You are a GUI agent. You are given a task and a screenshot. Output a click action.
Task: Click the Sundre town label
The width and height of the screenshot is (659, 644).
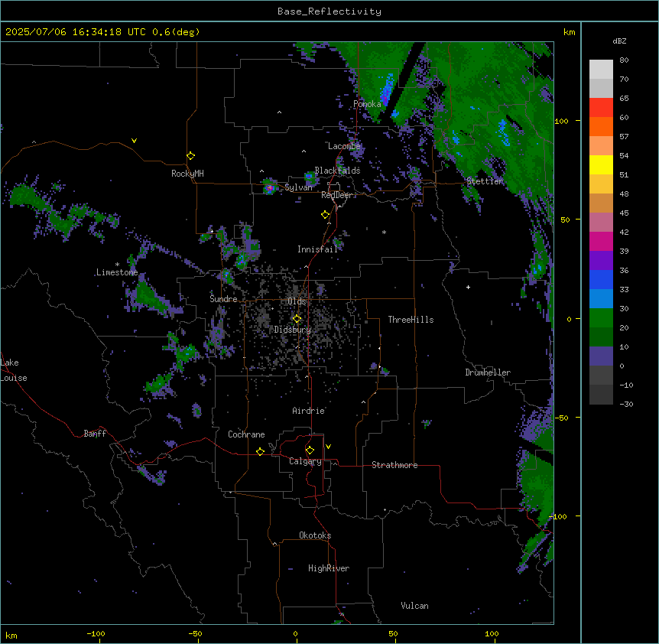point(223,299)
